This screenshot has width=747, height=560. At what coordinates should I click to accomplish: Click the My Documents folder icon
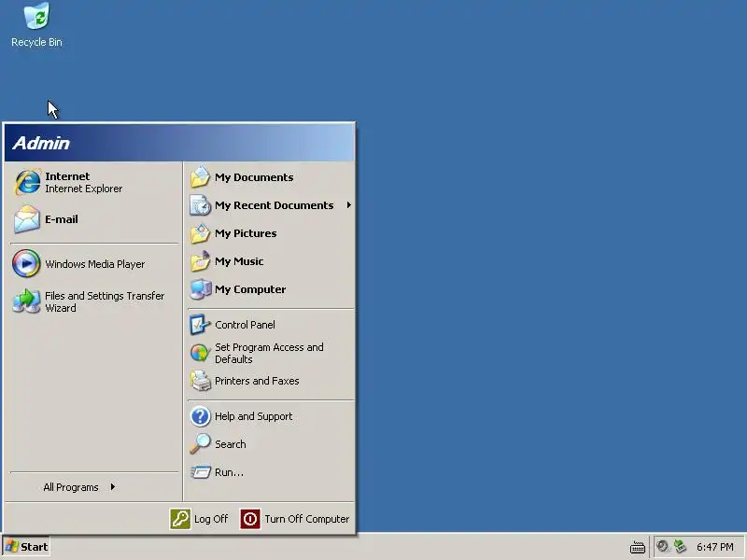coord(200,177)
